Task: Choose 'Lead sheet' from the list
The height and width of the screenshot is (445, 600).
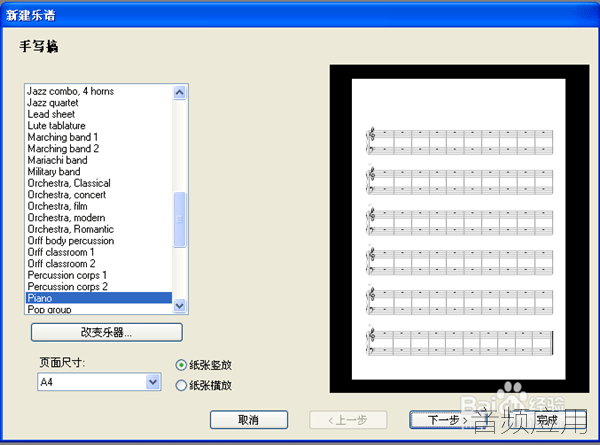Action: [x=99, y=114]
